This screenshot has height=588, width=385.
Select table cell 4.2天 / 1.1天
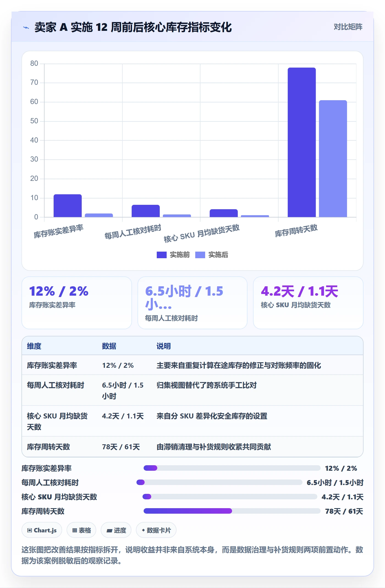coord(123,416)
